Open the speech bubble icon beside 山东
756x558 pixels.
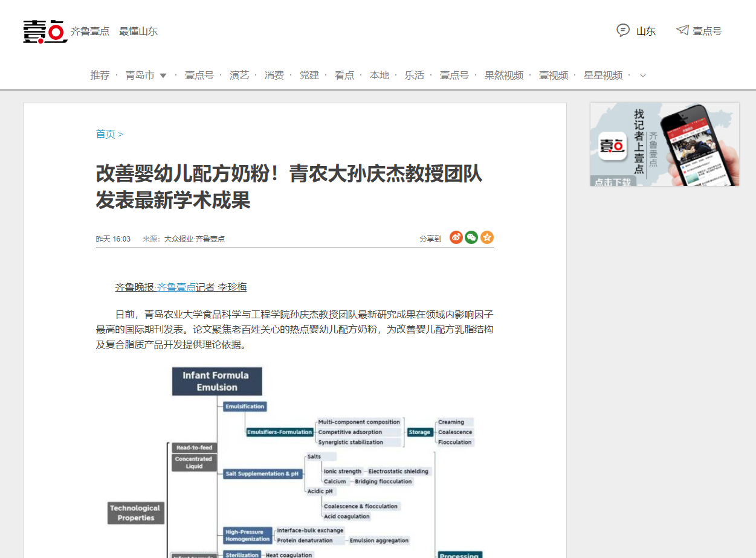623,30
